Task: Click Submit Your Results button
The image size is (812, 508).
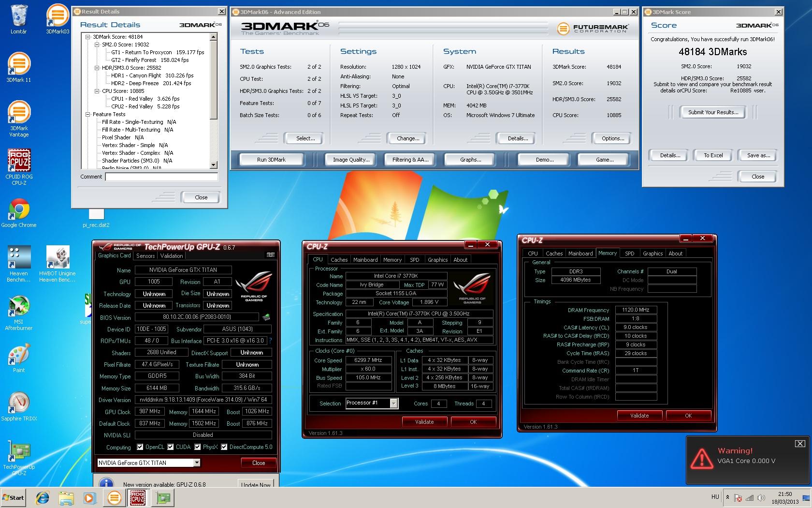Action: pyautogui.click(x=713, y=112)
